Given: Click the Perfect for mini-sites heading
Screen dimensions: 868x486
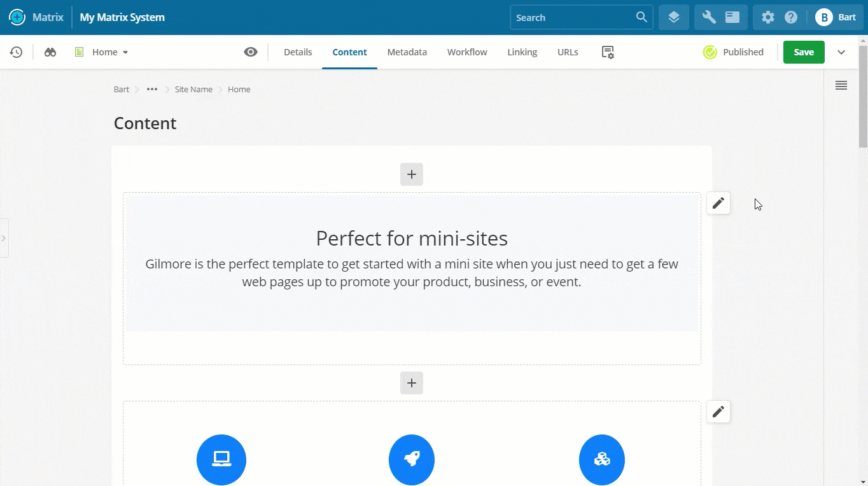Looking at the screenshot, I should [x=412, y=239].
